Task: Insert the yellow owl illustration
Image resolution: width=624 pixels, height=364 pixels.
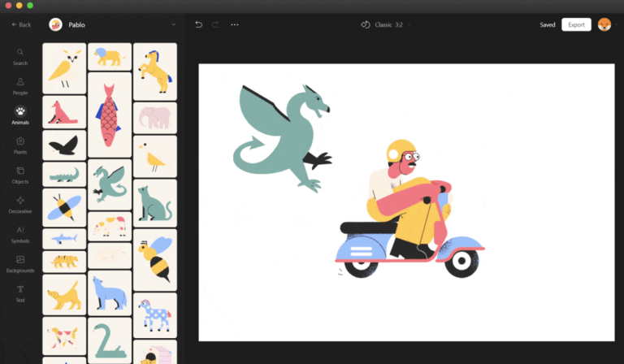Action: [x=64, y=68]
